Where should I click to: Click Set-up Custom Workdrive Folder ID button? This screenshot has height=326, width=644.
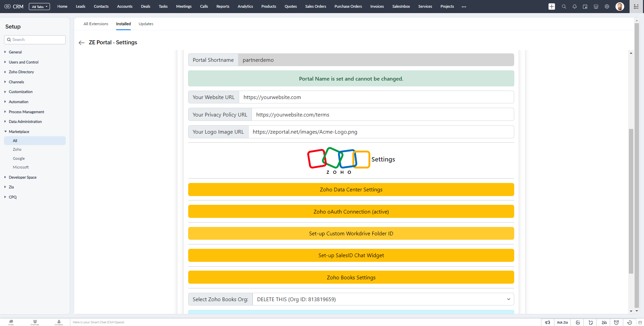click(x=351, y=233)
